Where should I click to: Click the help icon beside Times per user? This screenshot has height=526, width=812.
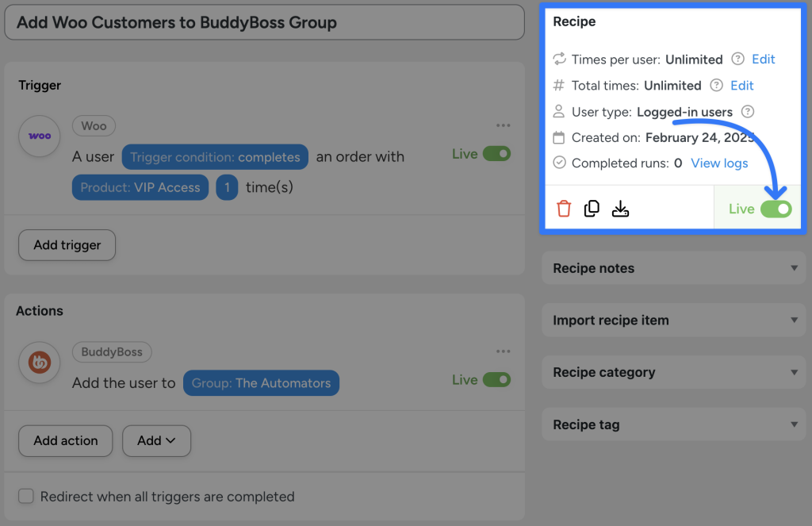(735, 59)
